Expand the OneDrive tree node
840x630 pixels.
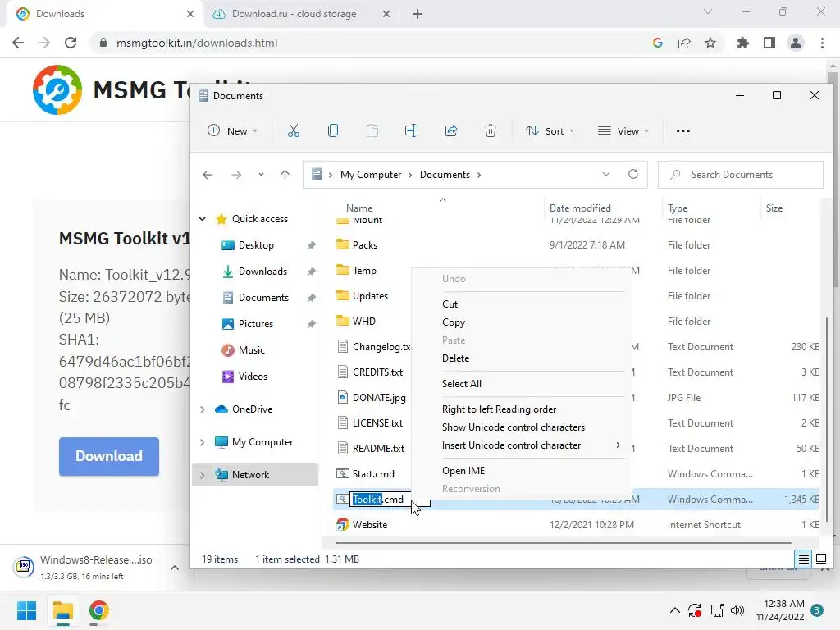[203, 409]
